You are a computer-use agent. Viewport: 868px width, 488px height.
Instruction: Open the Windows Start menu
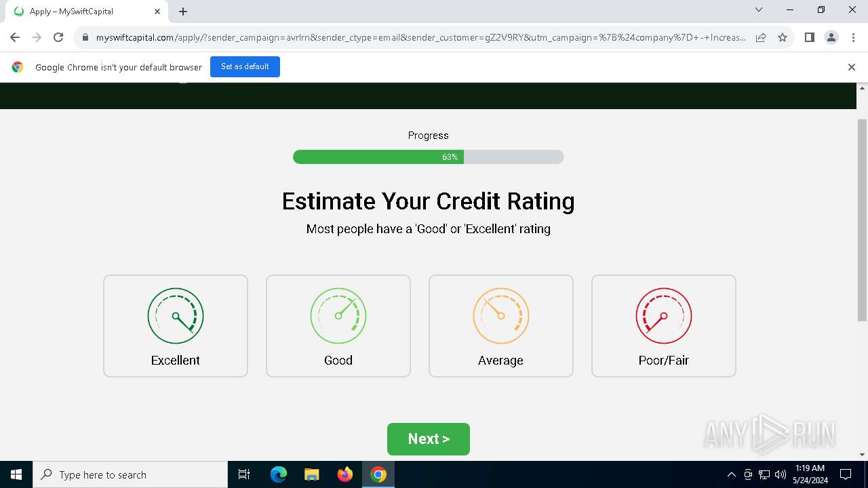pyautogui.click(x=16, y=474)
